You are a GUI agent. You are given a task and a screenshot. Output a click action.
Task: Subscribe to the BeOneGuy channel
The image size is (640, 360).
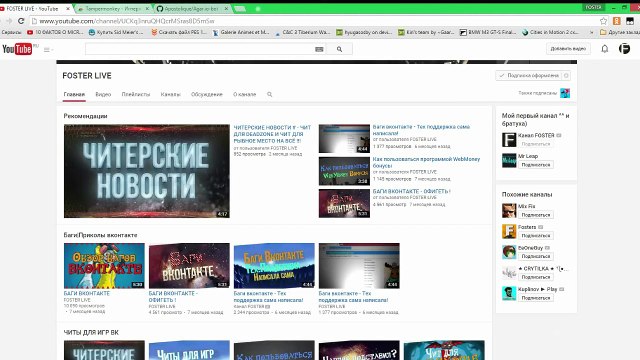point(536,256)
